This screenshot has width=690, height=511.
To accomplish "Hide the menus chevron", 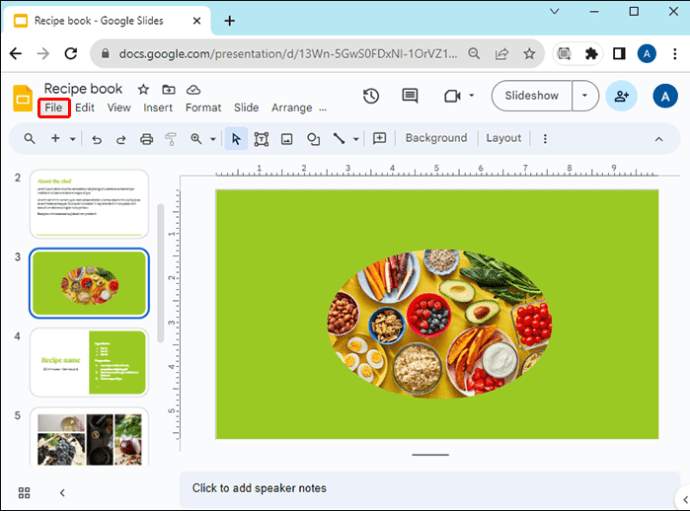I will (x=659, y=139).
